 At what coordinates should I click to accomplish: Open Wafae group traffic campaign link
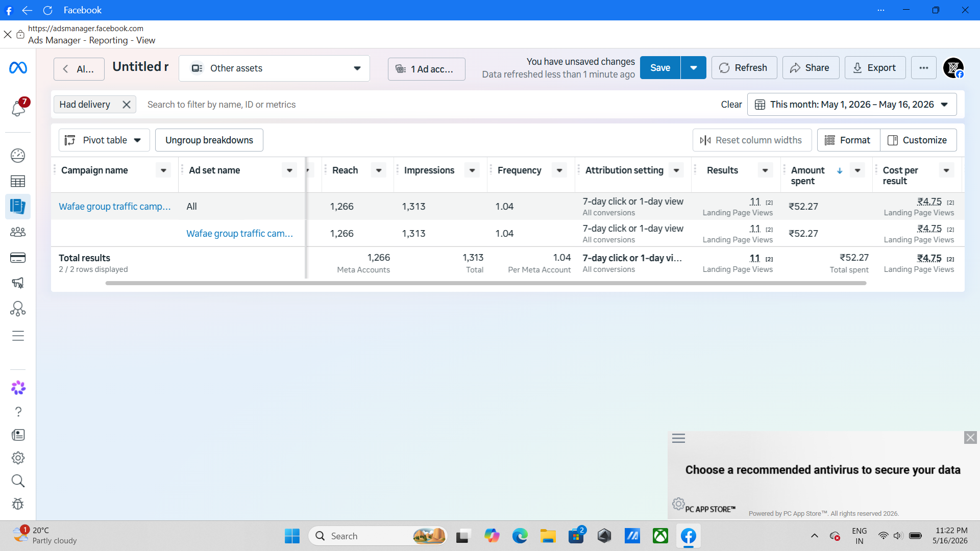(x=115, y=207)
